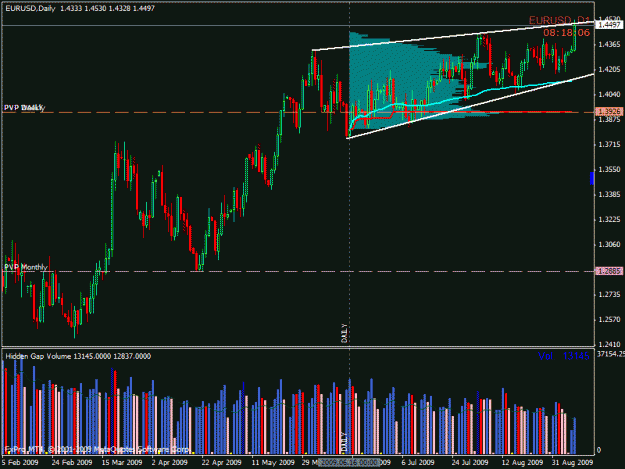The image size is (625, 469).
Task: Click the 31 Aug 2009 date label
Action: point(572,462)
